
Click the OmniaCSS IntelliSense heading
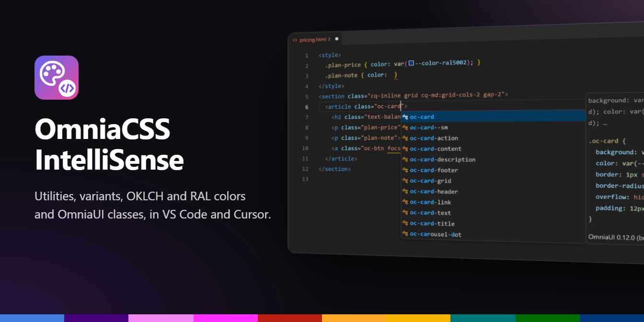point(109,145)
